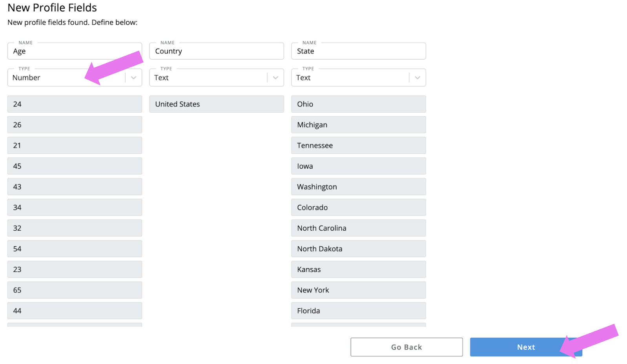The image size is (627, 364).
Task: Open the Age field Type dropdown chevron
Action: 133,78
